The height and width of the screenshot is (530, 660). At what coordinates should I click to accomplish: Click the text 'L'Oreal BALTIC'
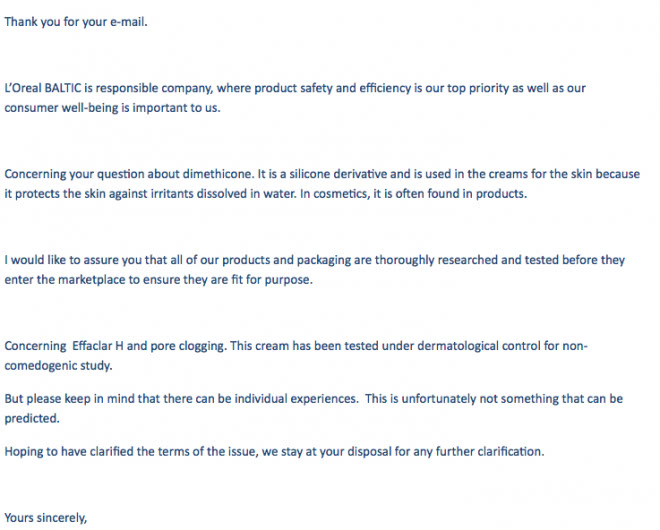pos(43,88)
